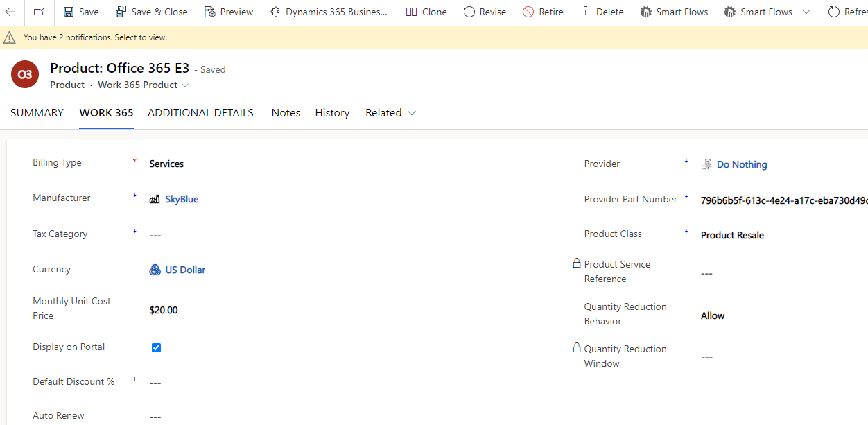Click Quantity Reduction Behavior value Allow

click(713, 315)
